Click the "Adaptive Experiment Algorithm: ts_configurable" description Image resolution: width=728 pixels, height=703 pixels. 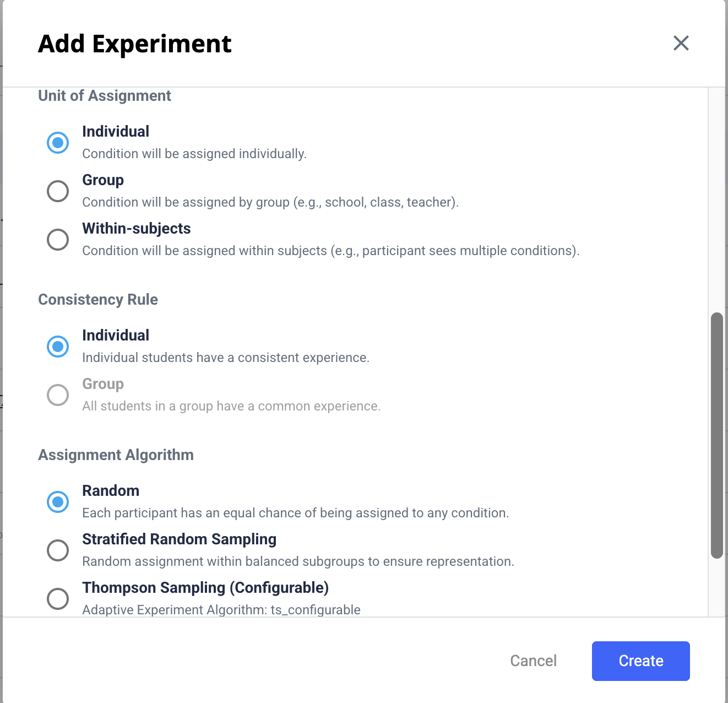click(221, 610)
